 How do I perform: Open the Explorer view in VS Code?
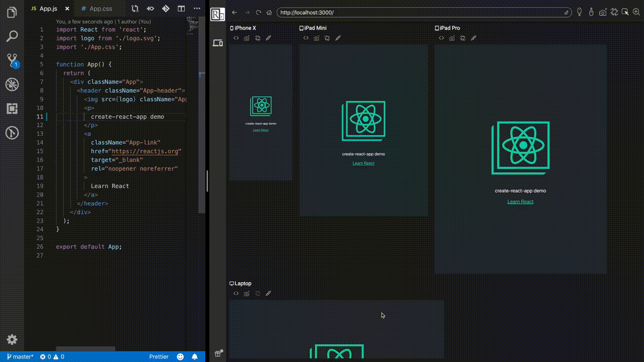click(12, 13)
